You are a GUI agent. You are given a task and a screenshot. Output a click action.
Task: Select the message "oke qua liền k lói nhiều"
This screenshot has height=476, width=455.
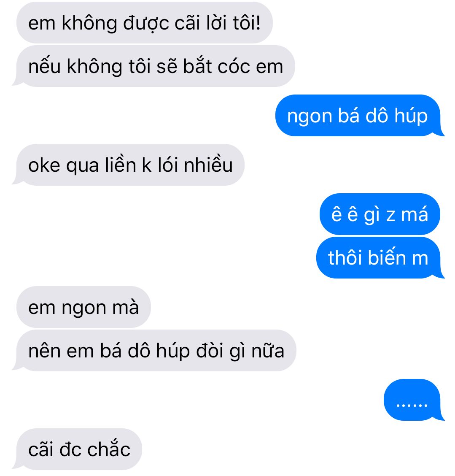coord(128,165)
